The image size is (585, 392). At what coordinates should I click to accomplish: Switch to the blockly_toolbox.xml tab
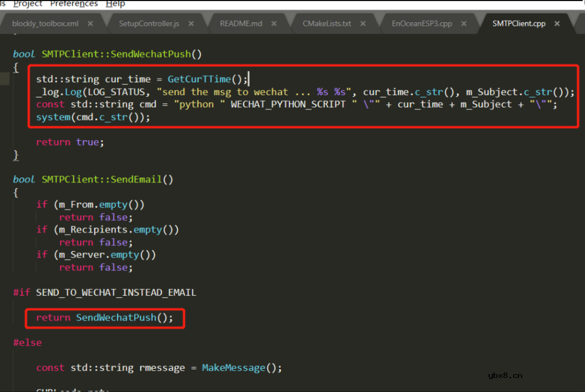coord(45,24)
